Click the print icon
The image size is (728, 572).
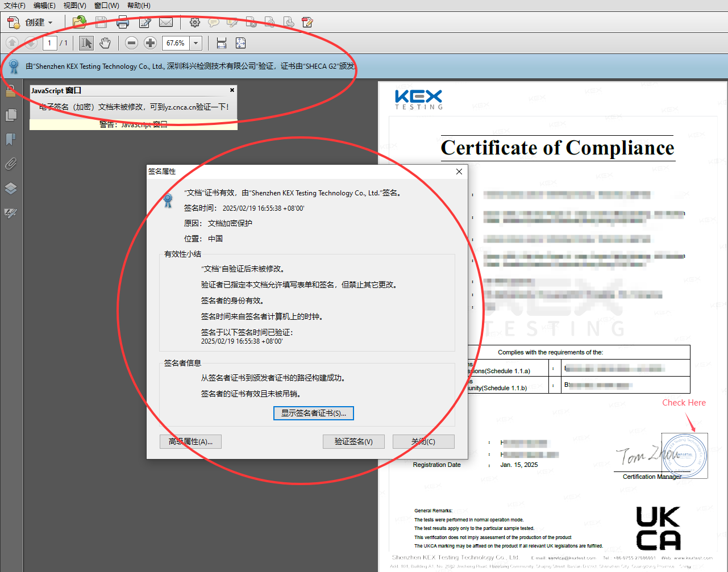point(123,23)
